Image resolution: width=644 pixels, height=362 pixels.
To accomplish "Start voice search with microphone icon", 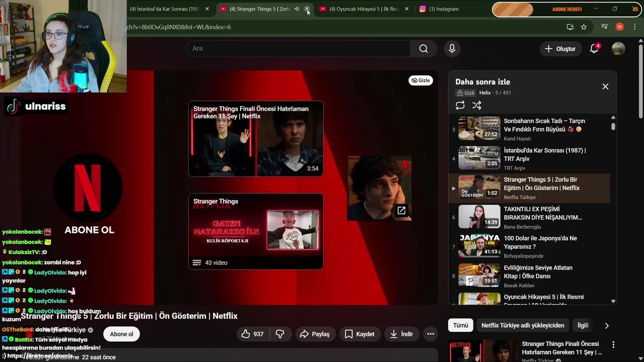I will coord(452,48).
